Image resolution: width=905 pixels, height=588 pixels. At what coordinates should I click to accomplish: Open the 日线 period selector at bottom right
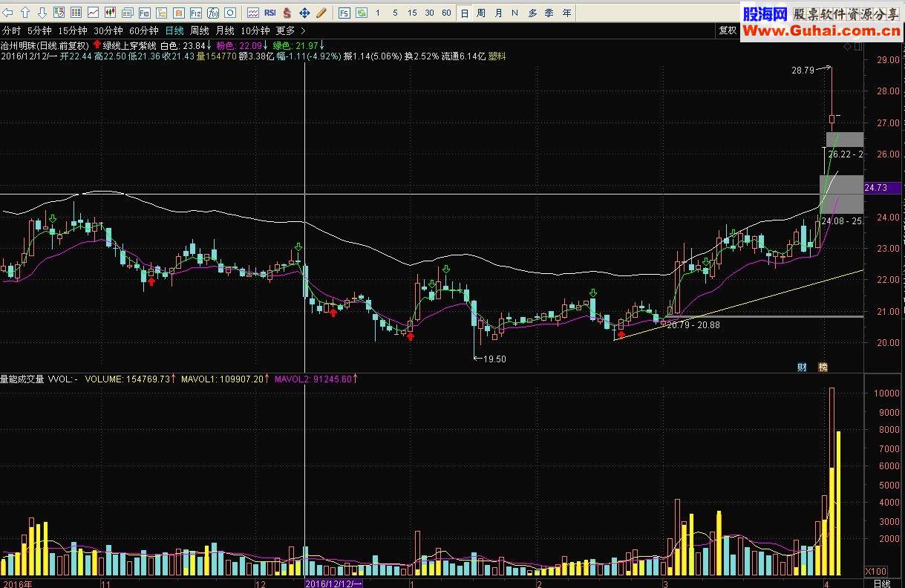[x=881, y=583]
